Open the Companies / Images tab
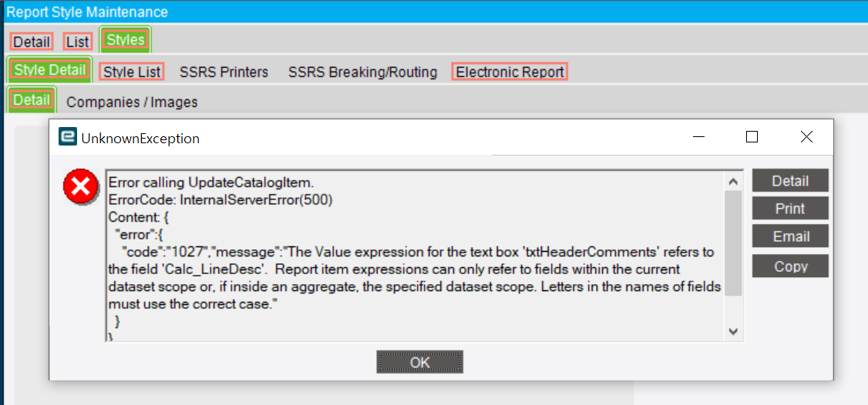Screen dimensions: 868x405 pos(132,102)
